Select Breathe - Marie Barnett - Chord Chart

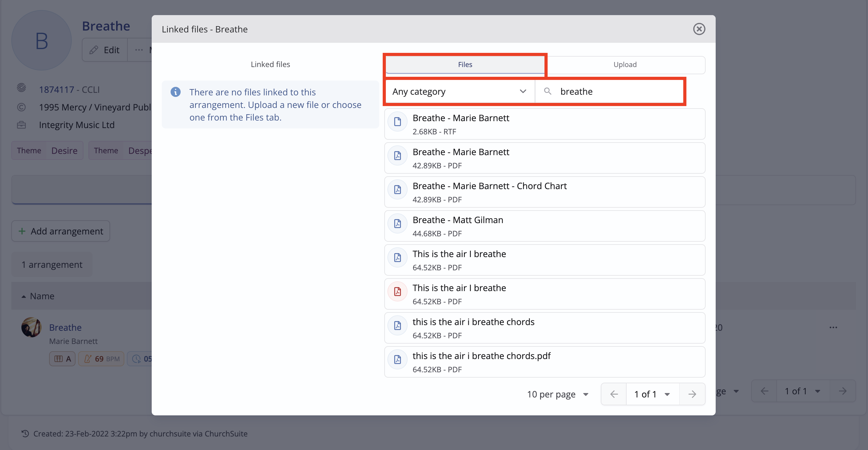tap(544, 192)
